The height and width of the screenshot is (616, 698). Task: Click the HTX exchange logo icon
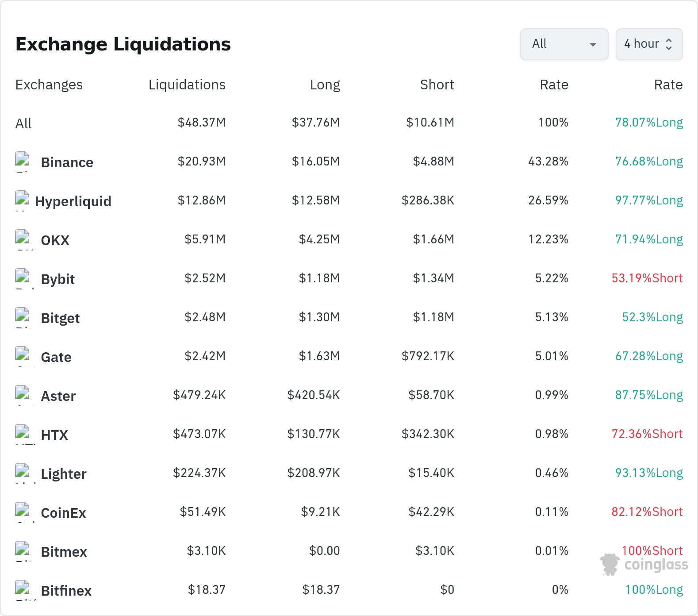tap(23, 434)
